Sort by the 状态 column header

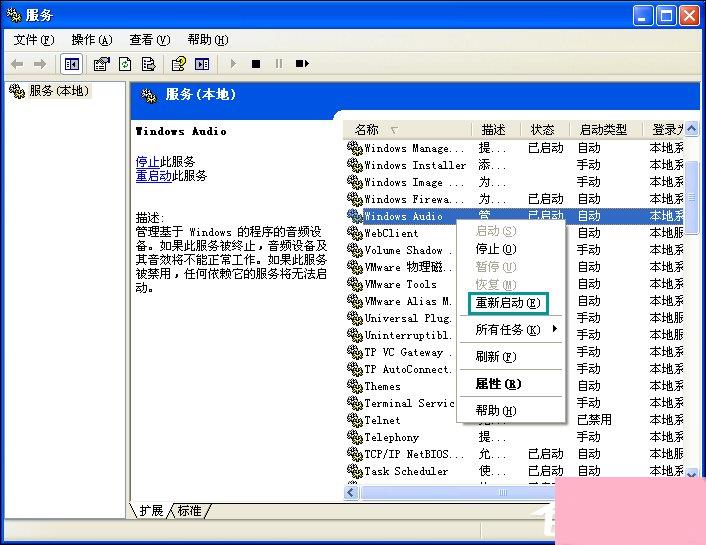point(545,130)
